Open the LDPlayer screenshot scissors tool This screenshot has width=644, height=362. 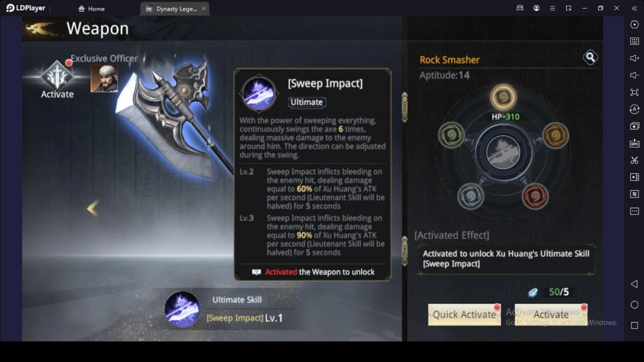634,160
